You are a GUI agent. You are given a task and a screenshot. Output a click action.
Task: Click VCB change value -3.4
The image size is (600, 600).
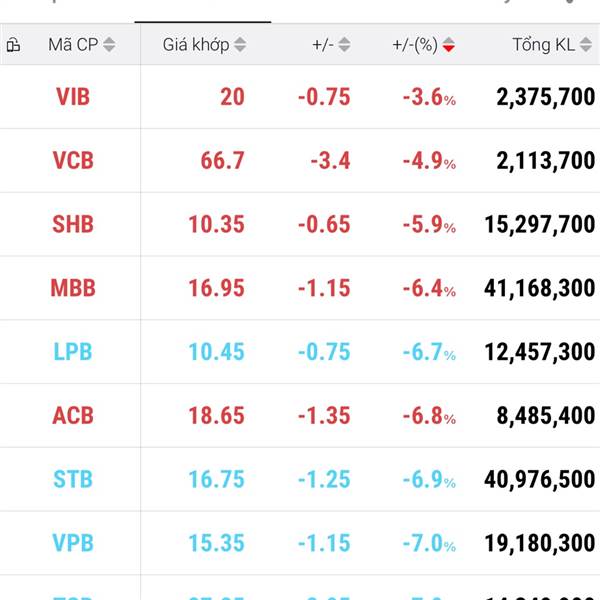pos(330,160)
